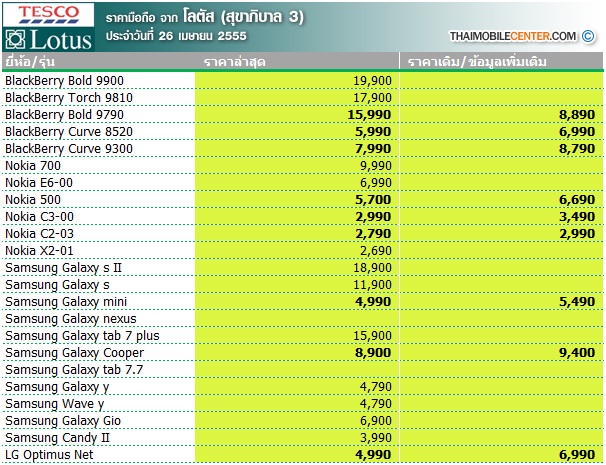606x465 pixels.
Task: Select the BlackBerry Torch 9810 row name
Action: point(69,98)
